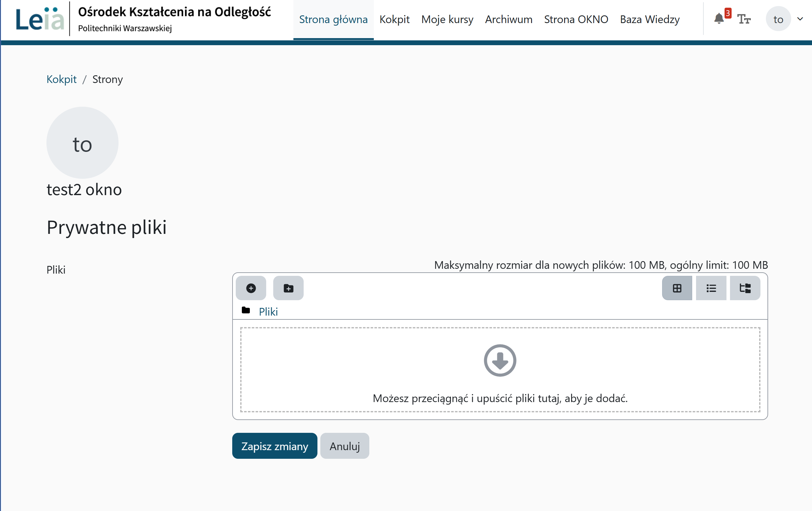Open the Strona OKNO tab
Image resolution: width=812 pixels, height=511 pixels.
576,19
